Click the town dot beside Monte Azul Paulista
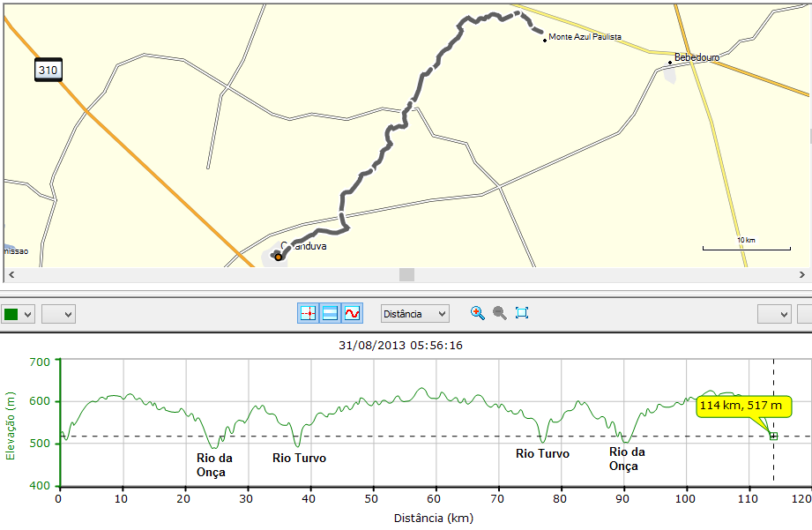This screenshot has height=530, width=812. tap(544, 40)
